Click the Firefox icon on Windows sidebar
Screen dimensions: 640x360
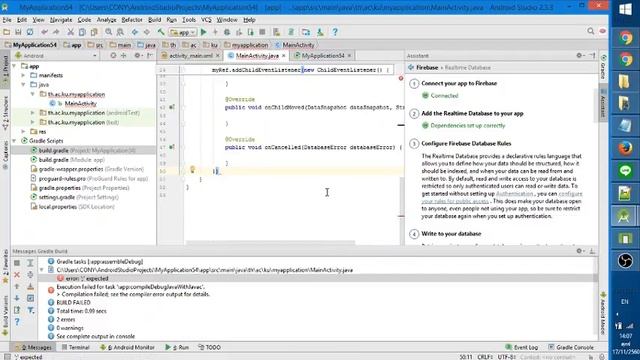click(x=625, y=148)
